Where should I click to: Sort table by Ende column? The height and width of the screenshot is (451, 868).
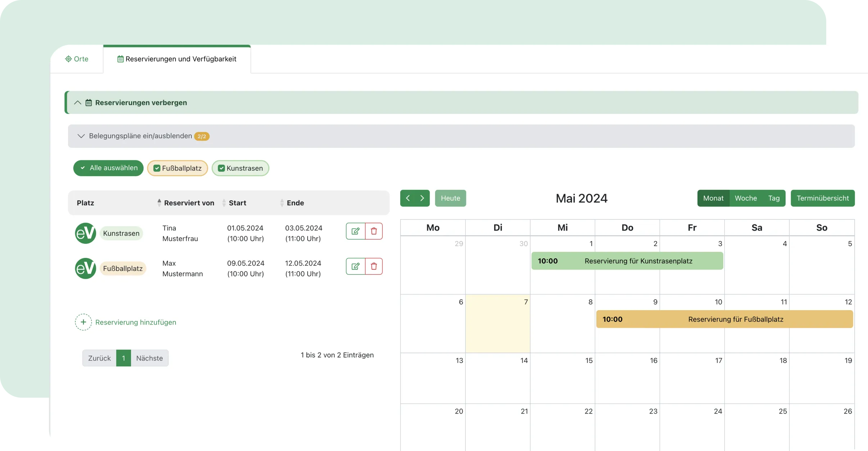coord(295,203)
